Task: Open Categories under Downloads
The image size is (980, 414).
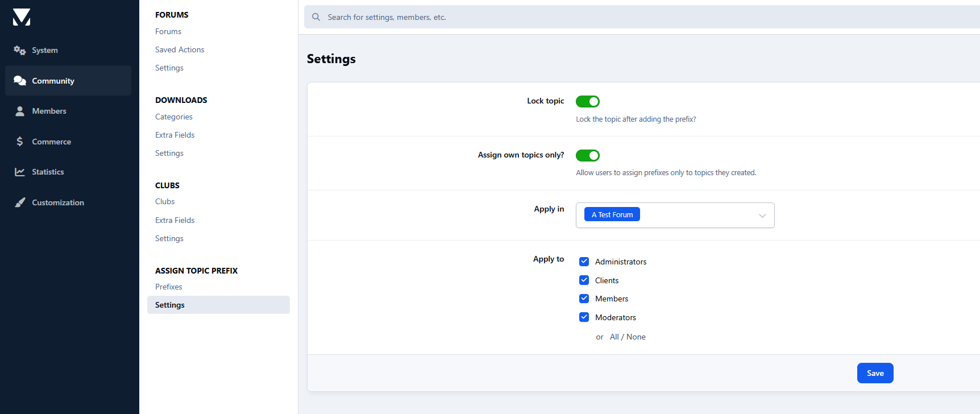Action: coord(174,117)
